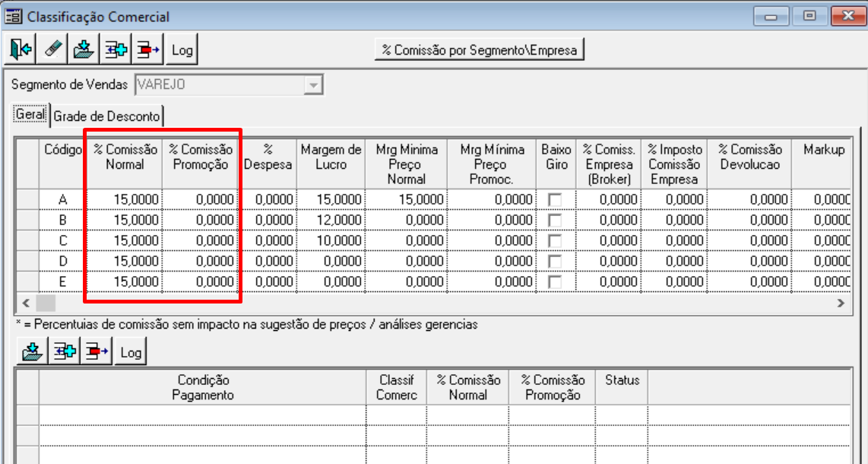The width and height of the screenshot is (868, 464).
Task: Click Classif Comerc header in lower grid
Action: 396,388
